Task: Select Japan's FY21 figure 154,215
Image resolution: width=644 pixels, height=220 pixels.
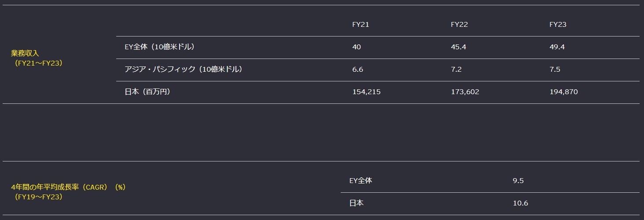Action: [x=366, y=92]
